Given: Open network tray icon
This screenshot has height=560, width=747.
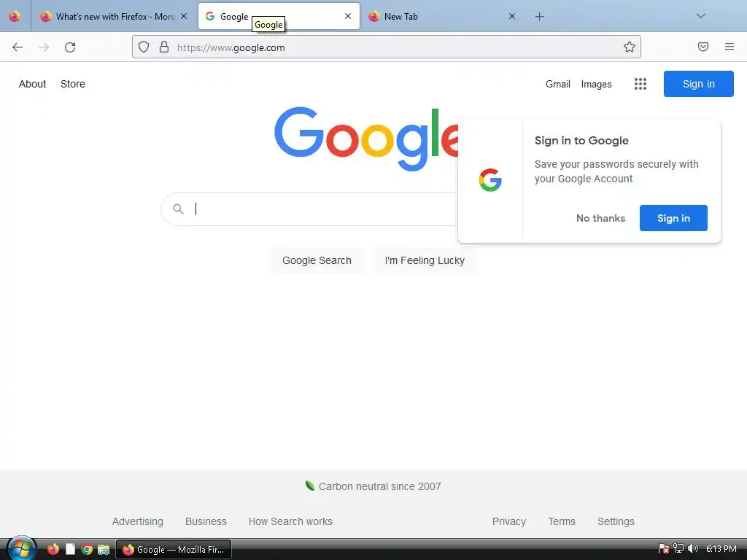Looking at the screenshot, I should (678, 549).
